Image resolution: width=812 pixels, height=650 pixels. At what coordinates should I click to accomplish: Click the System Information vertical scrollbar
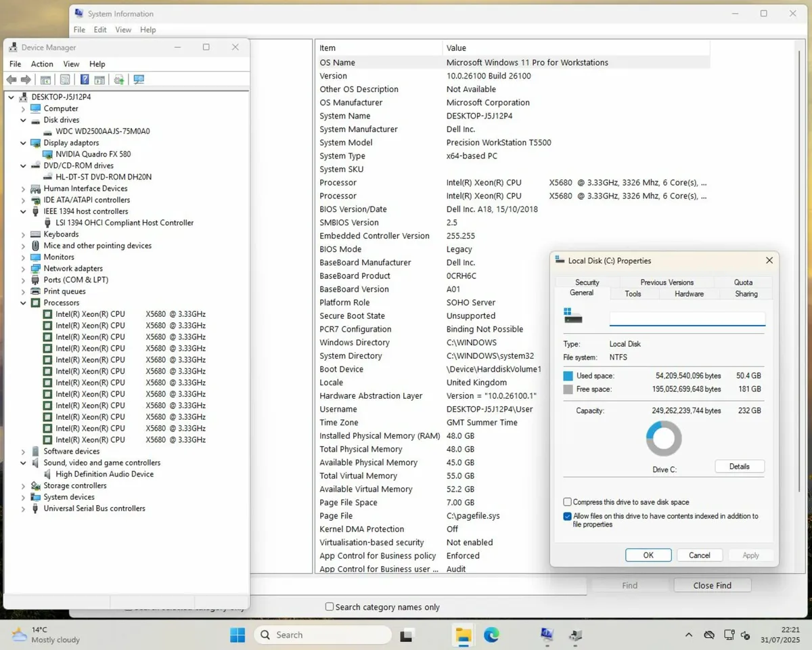(800, 271)
